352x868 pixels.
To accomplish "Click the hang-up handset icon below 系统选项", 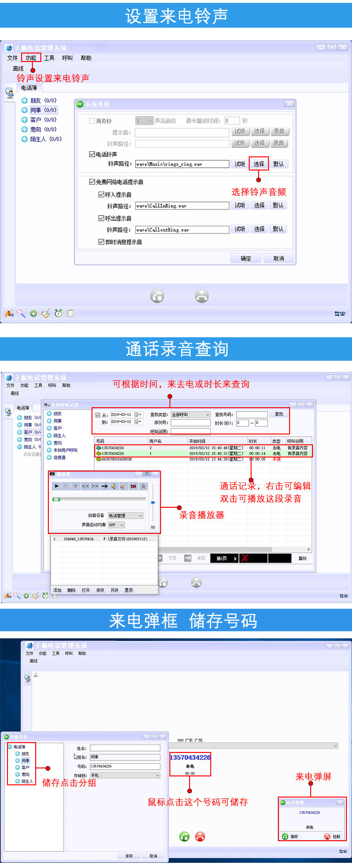I will point(202,296).
